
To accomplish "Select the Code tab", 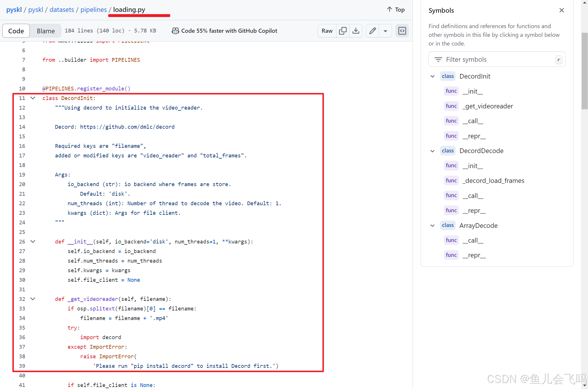I will click(16, 31).
